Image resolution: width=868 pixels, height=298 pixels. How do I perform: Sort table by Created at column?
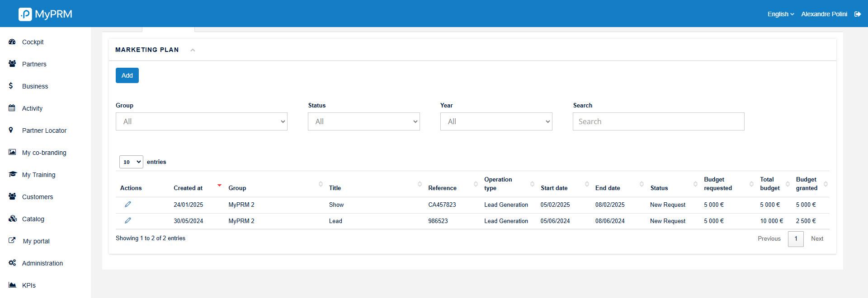188,188
